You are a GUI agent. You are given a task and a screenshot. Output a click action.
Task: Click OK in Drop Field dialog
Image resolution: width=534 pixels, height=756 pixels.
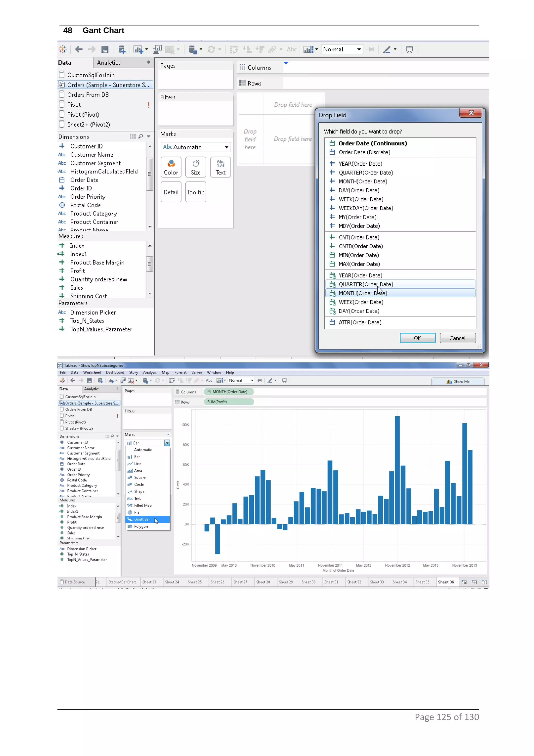click(417, 338)
